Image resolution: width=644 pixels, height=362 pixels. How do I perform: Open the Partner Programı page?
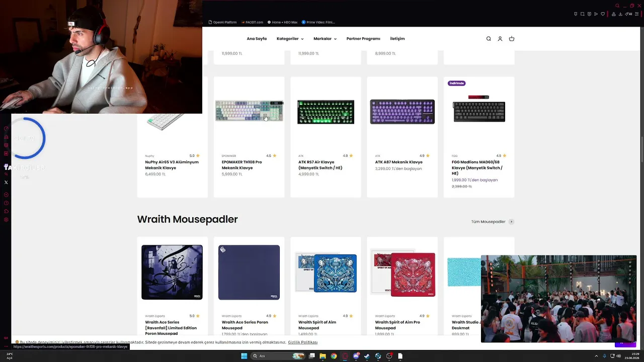[x=363, y=39]
